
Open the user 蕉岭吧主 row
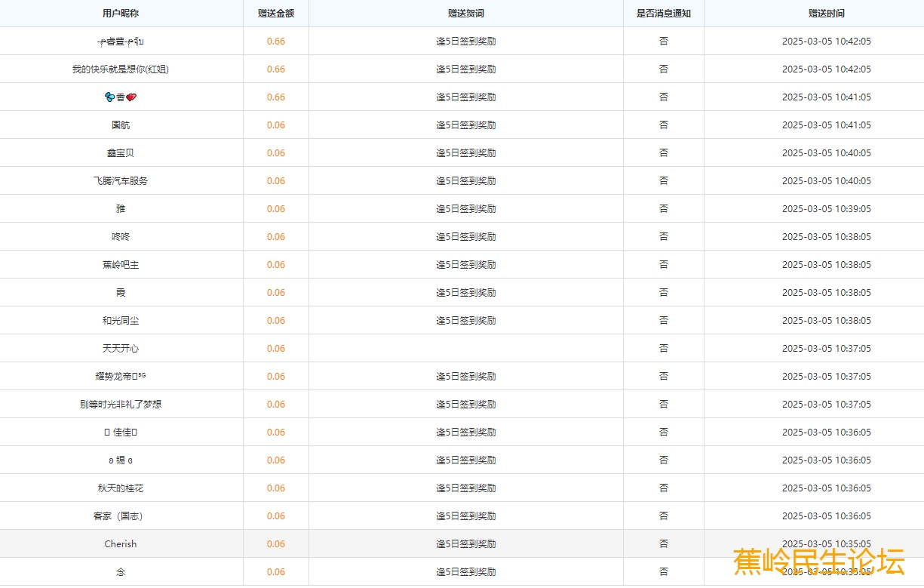click(x=121, y=265)
